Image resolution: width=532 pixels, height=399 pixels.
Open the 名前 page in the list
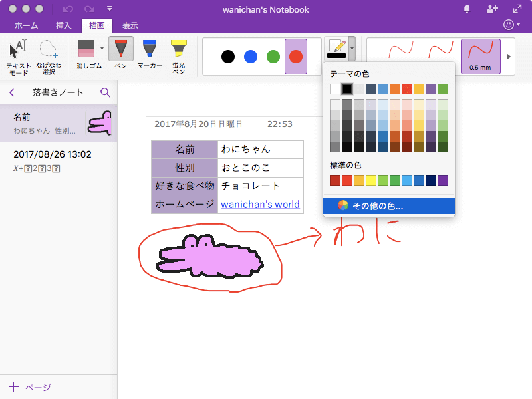(59, 123)
